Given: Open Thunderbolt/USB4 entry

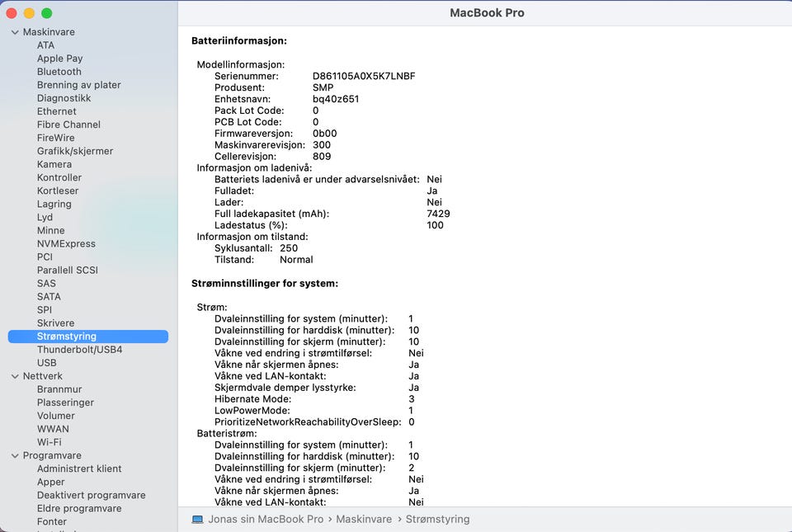Looking at the screenshot, I should [x=79, y=349].
